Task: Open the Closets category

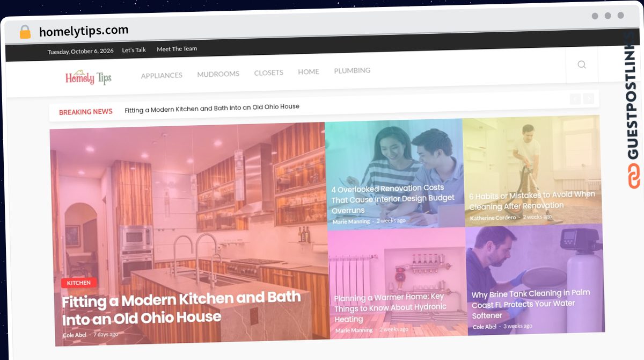Action: [x=268, y=73]
